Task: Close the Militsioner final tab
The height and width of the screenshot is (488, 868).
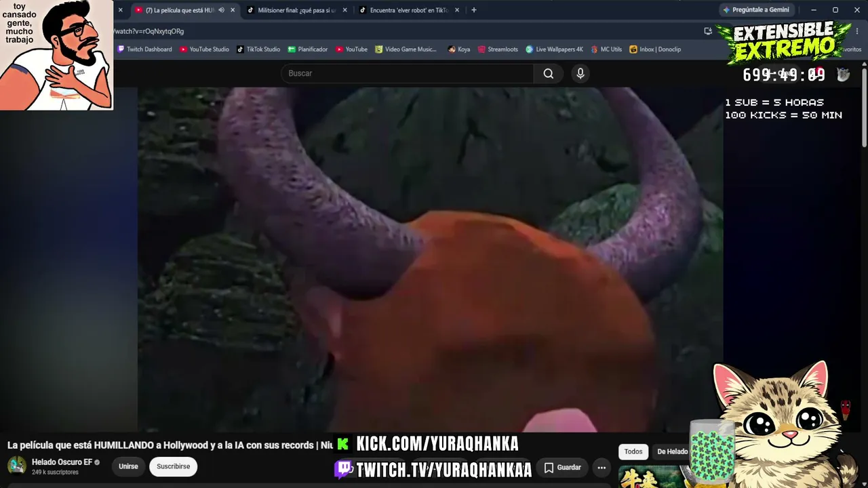Action: (344, 10)
